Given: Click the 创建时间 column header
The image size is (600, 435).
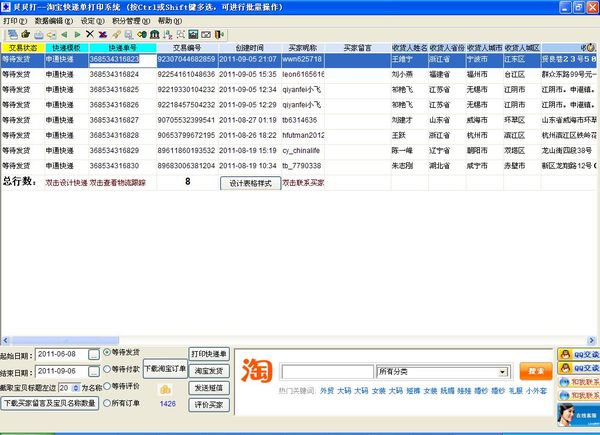Looking at the screenshot, I should (250, 48).
